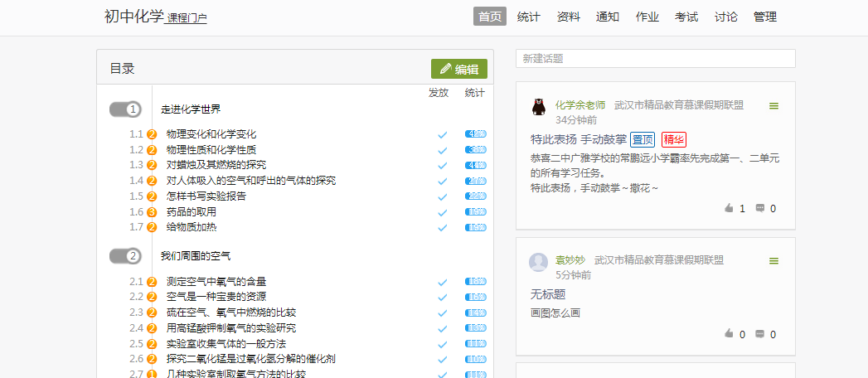Switch to the 讨论 tab

(x=725, y=17)
